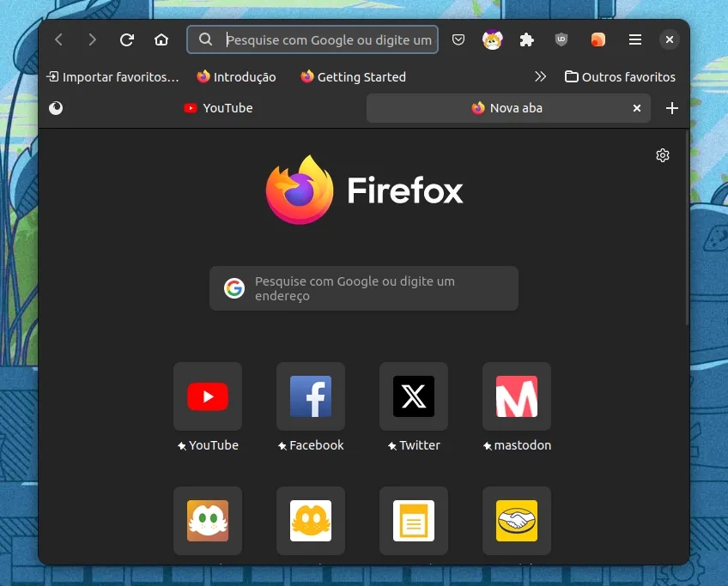Open the cat avatar account icon
This screenshot has height=586, width=728.
click(x=492, y=40)
